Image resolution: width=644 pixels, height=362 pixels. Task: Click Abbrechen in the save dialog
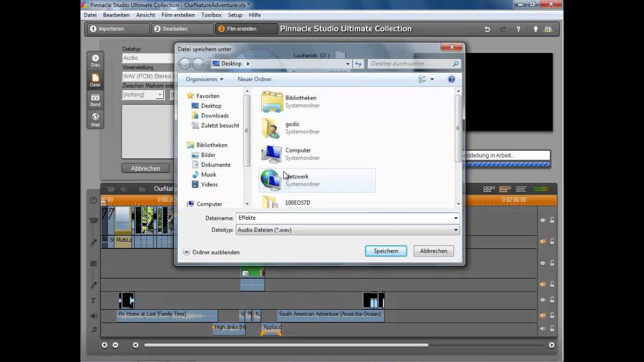(x=434, y=251)
